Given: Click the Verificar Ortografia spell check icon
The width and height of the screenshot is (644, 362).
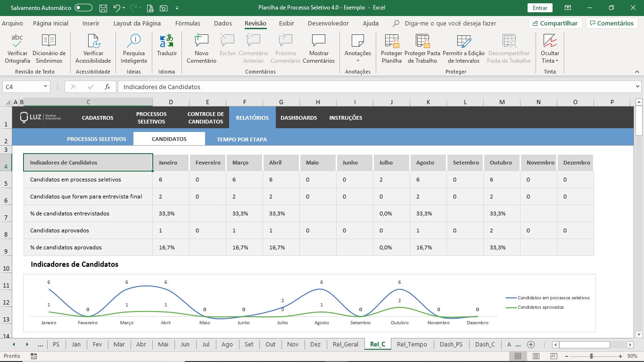Looking at the screenshot, I should (x=17, y=41).
